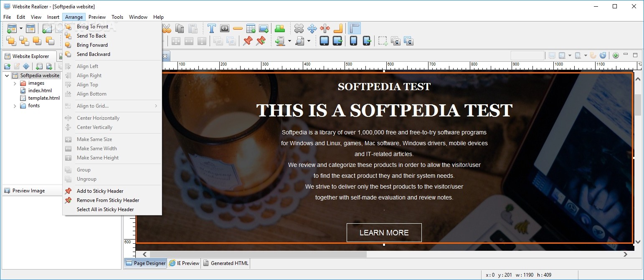The width and height of the screenshot is (644, 280).
Task: Click the Copy icon in toolbar
Action: pos(180,28)
